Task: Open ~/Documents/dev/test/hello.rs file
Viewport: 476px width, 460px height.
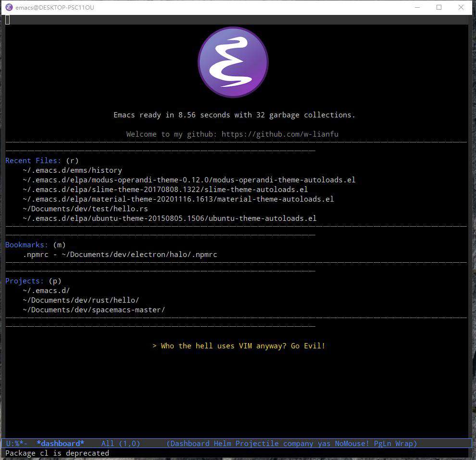Action: coord(85,209)
